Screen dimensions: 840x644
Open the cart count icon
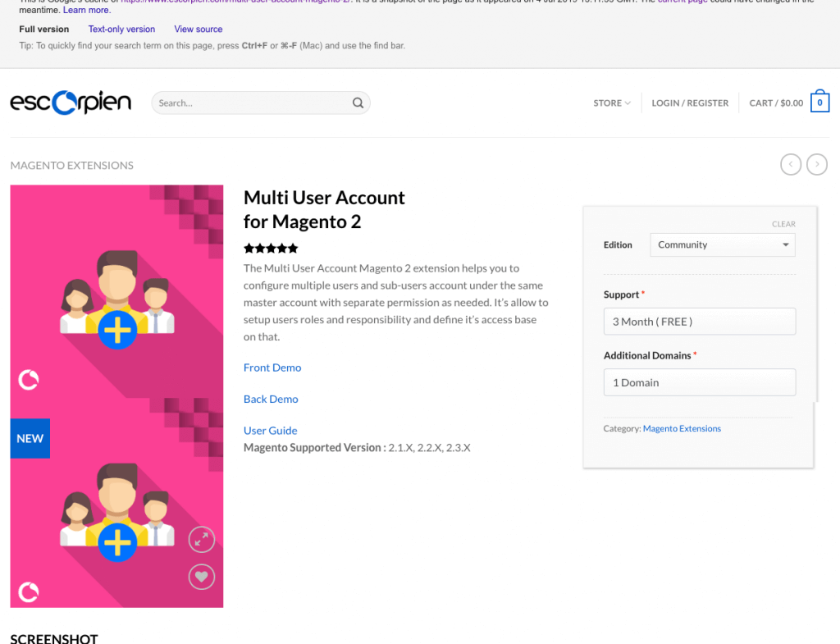(819, 103)
